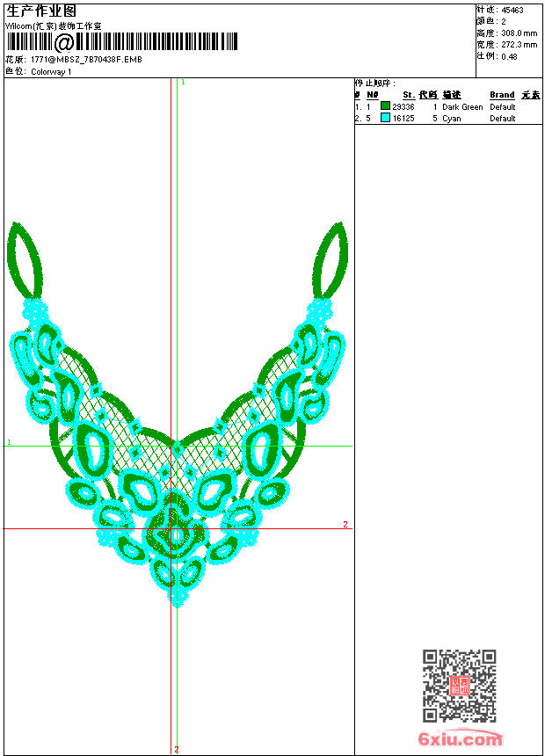Click the design file name 1771@MBSZ_7870438F.EMB
Screen dimensions: 545x756
point(85,60)
